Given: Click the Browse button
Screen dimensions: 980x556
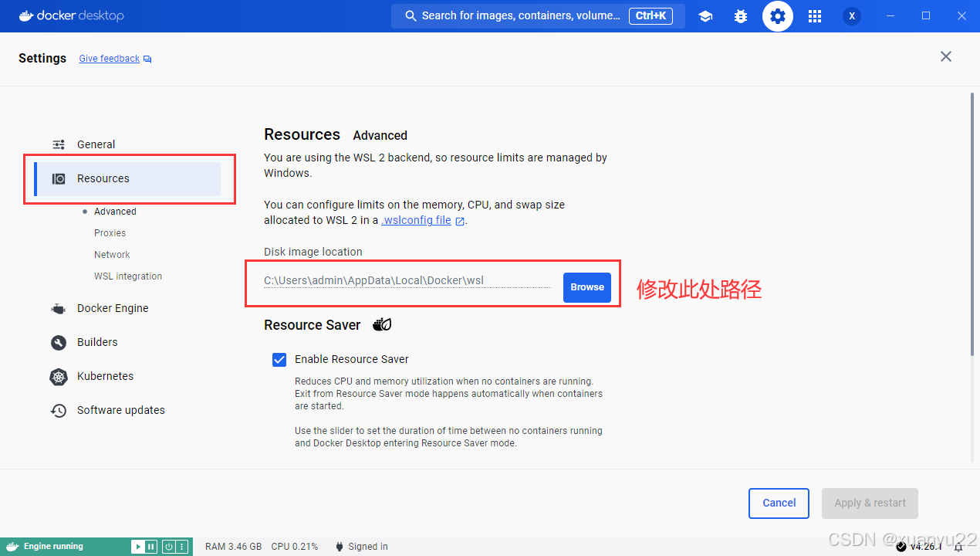Looking at the screenshot, I should [587, 287].
